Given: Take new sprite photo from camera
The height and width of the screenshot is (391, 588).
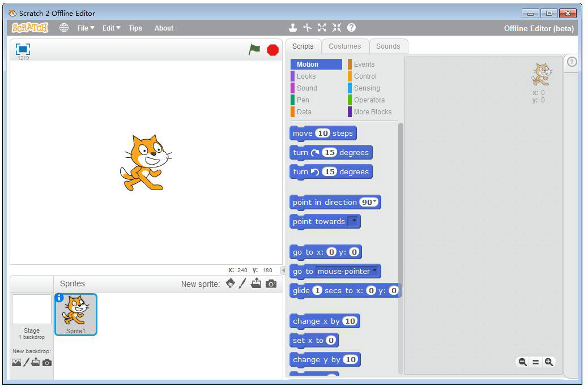Looking at the screenshot, I should click(271, 283).
